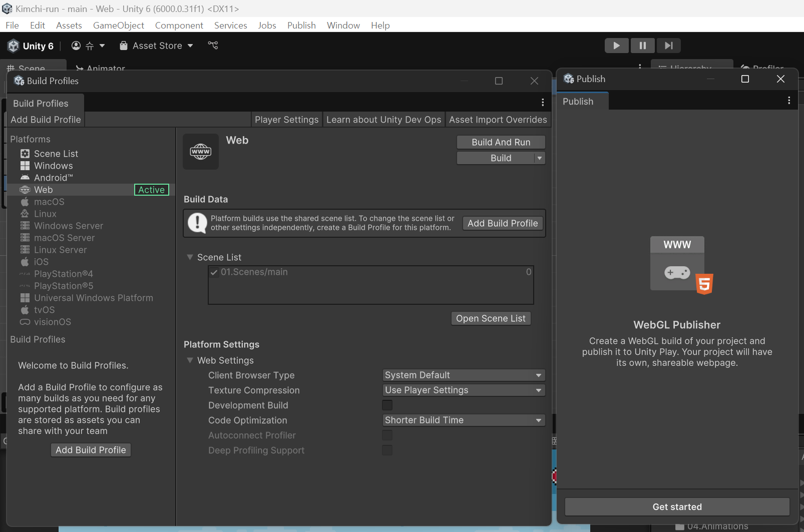Image resolution: width=804 pixels, height=532 pixels.
Task: Click Asset Import Overrides button
Action: pos(498,120)
